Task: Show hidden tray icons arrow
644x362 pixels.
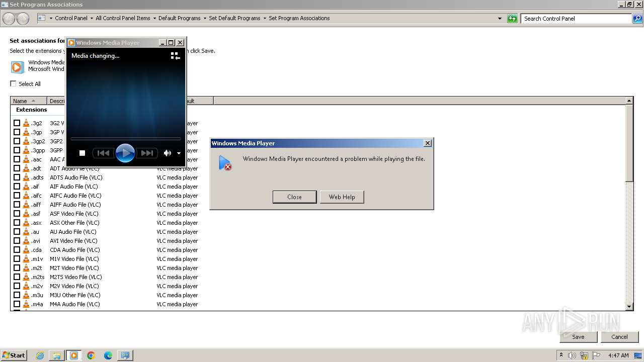Action: tap(561, 355)
